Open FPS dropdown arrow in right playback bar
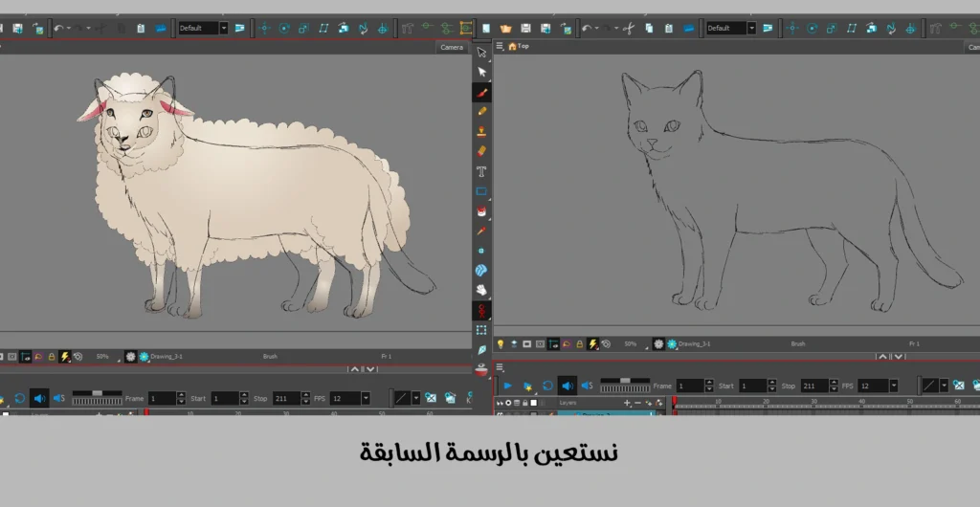 (x=894, y=386)
